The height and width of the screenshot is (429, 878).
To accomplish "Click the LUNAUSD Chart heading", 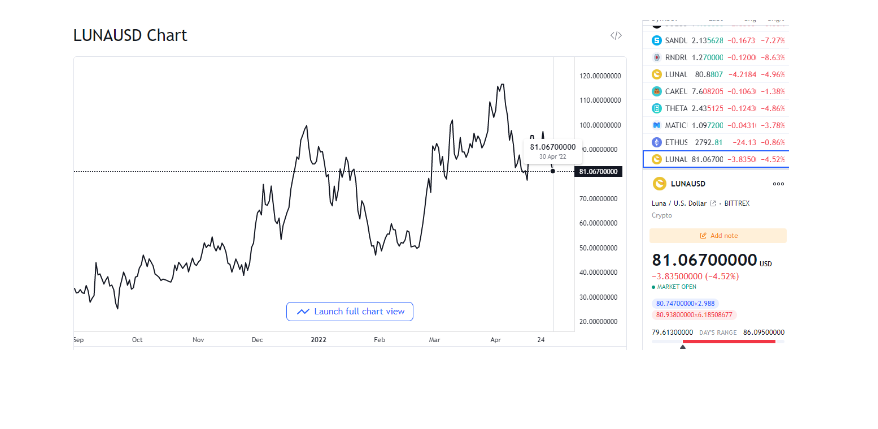I will coord(130,36).
